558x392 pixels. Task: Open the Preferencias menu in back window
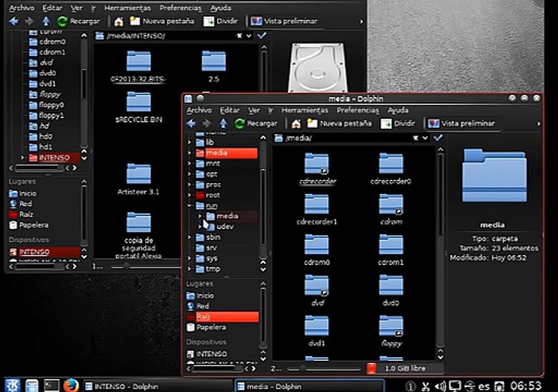click(x=180, y=8)
